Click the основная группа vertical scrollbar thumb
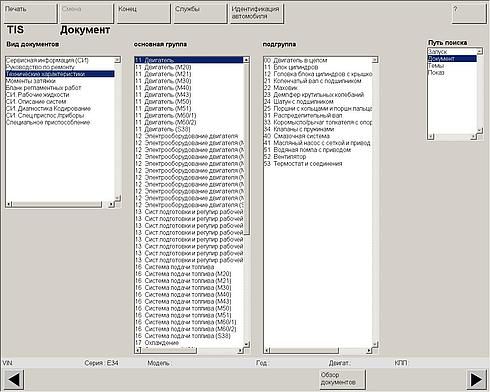 tap(246, 148)
